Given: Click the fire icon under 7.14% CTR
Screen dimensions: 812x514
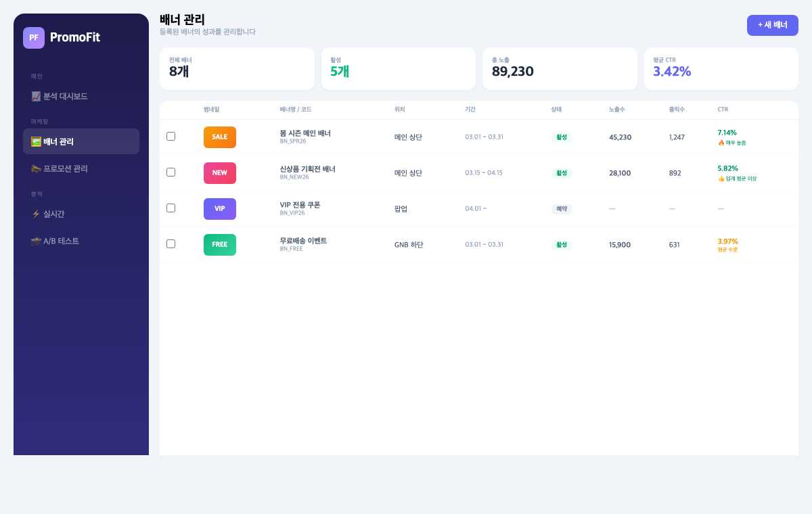Looking at the screenshot, I should pos(721,143).
